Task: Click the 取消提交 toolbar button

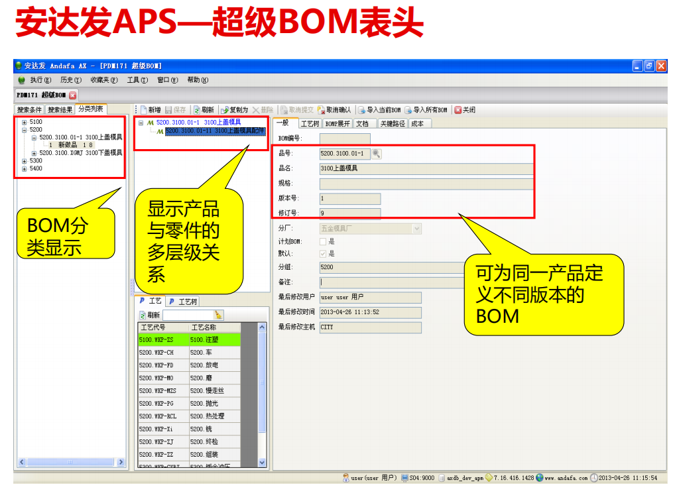Action: coord(297,110)
